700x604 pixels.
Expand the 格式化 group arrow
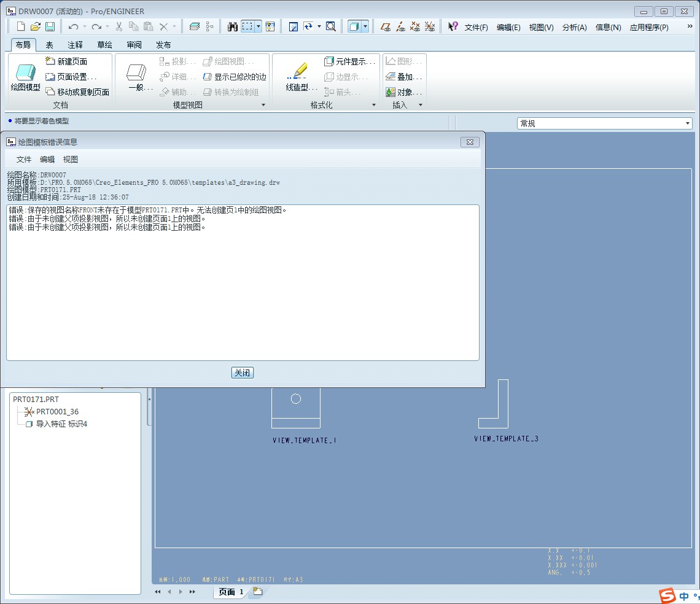pos(374,106)
